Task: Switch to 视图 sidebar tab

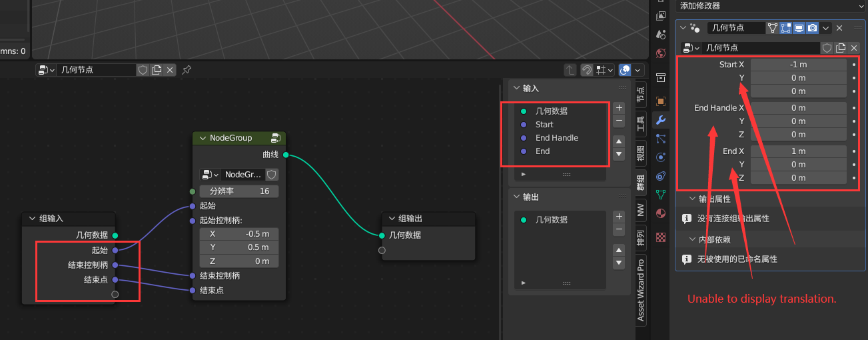Action: point(640,153)
